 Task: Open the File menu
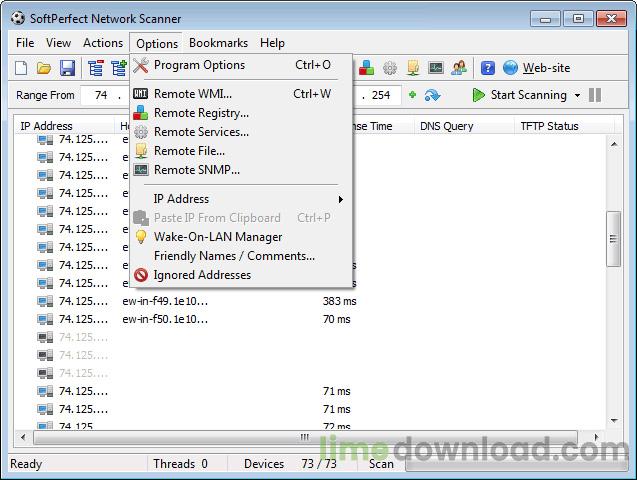click(x=25, y=43)
